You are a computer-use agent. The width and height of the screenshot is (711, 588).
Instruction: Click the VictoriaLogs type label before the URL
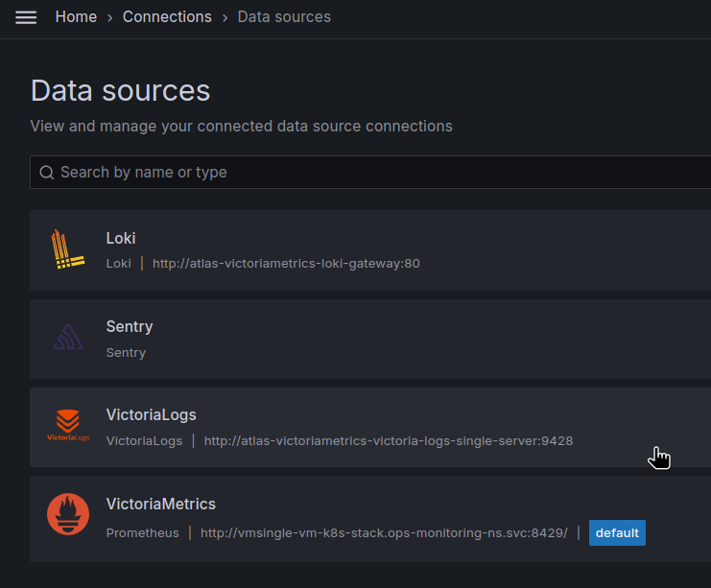point(144,440)
